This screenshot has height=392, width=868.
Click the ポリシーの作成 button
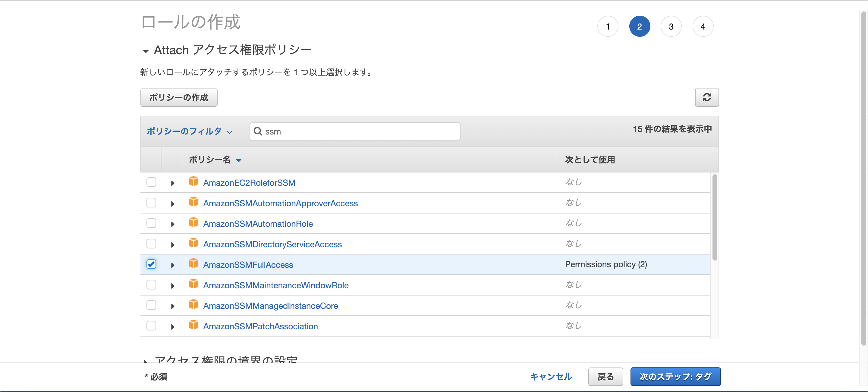pyautogui.click(x=179, y=97)
